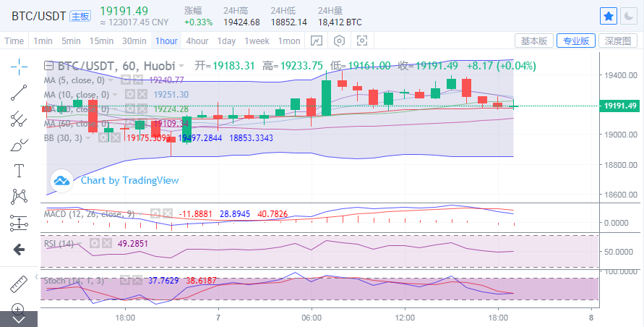644x327 pixels.
Task: Select the 30min interval
Action: tap(134, 41)
